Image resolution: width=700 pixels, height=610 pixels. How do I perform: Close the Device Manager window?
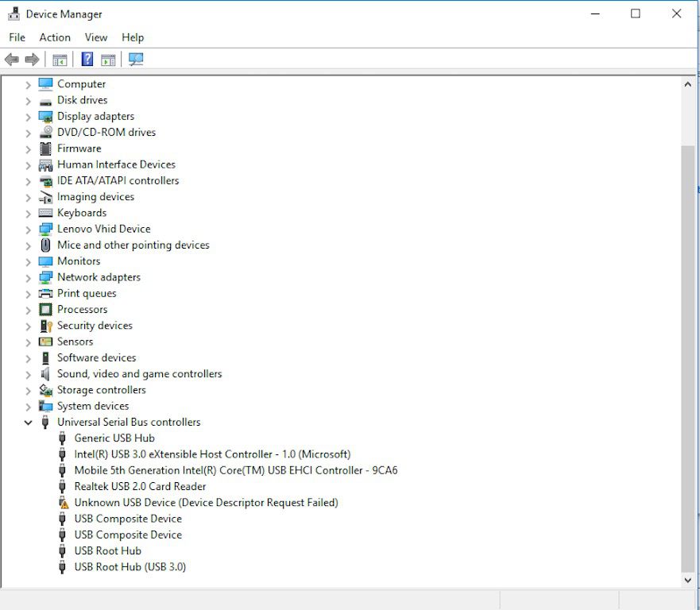click(676, 14)
